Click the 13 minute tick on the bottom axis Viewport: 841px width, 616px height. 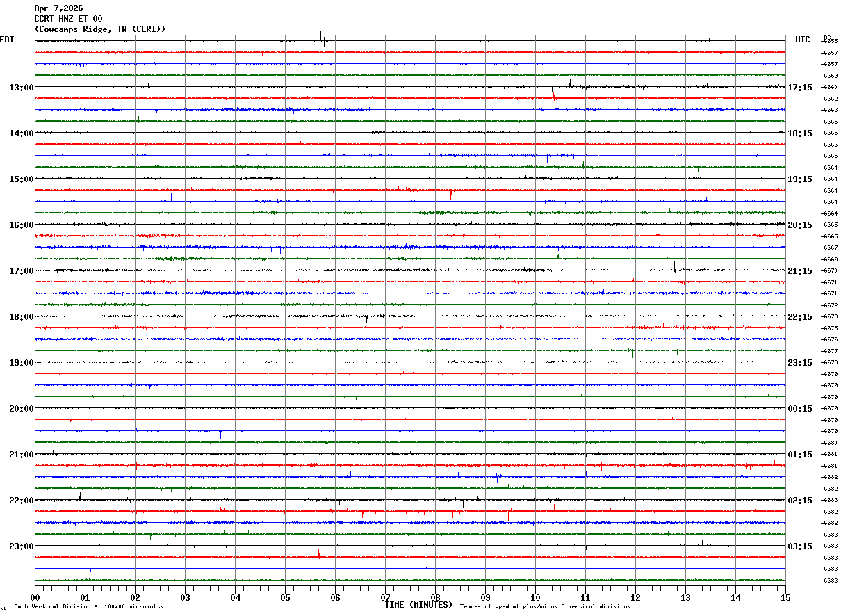coord(685,597)
